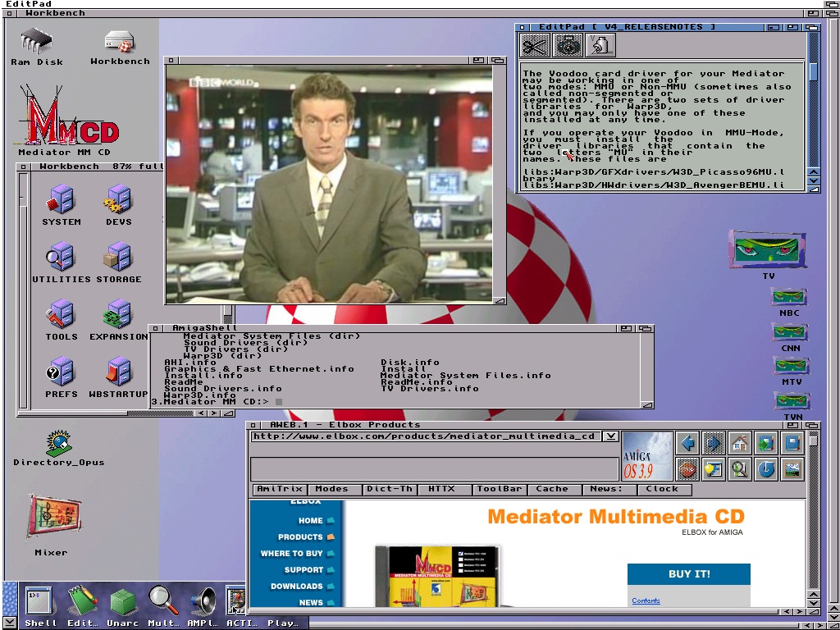Screen dimensions: 840x630
Task: Click the AWeb horizontal scroll right arrow
Action: click(799, 612)
